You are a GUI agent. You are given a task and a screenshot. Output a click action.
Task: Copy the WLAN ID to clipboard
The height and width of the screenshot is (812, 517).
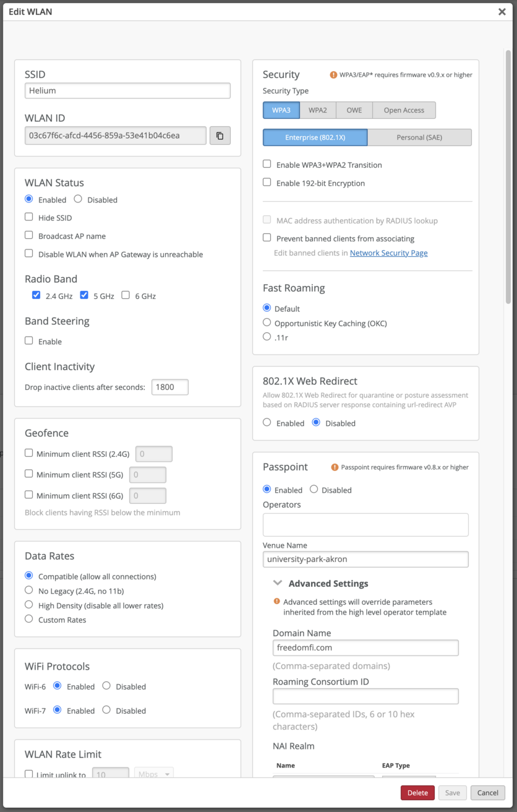tap(220, 136)
